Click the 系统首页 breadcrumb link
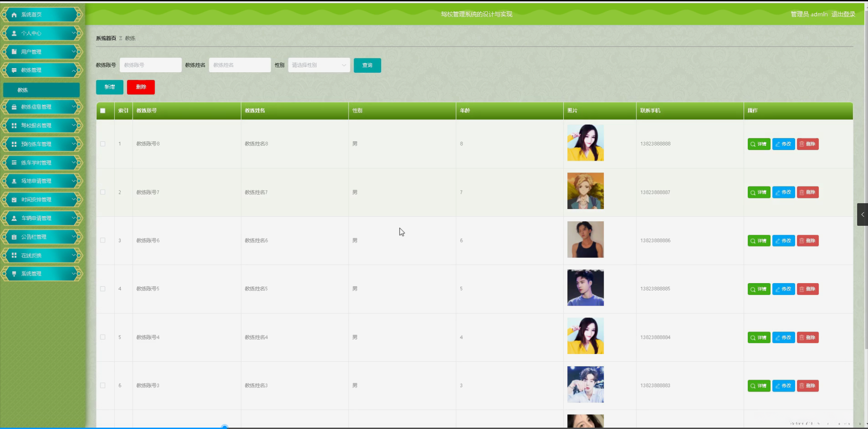 point(106,38)
